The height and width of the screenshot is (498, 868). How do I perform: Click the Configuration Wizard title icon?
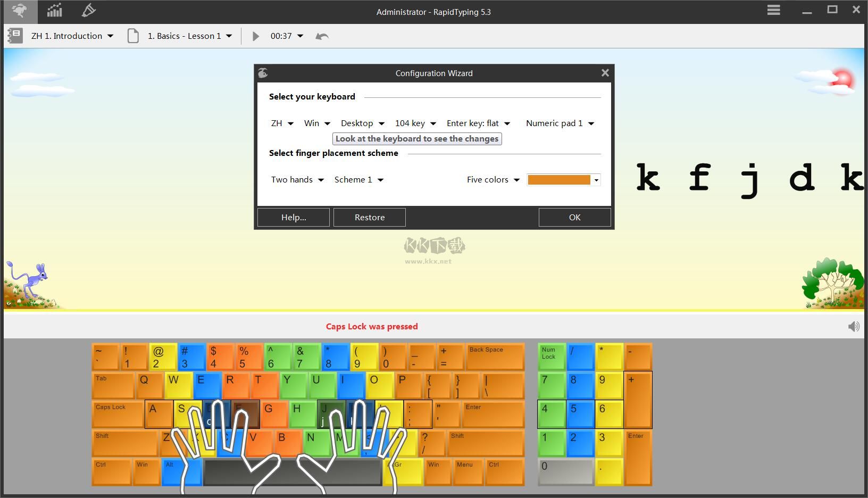pos(263,73)
